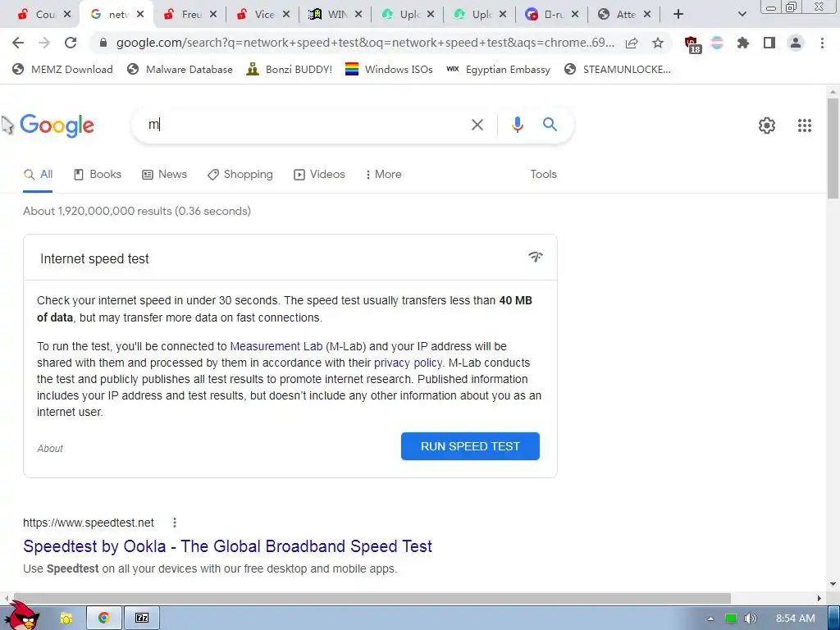Open the taskbar file explorer icon
840x630 pixels.
pos(66,619)
